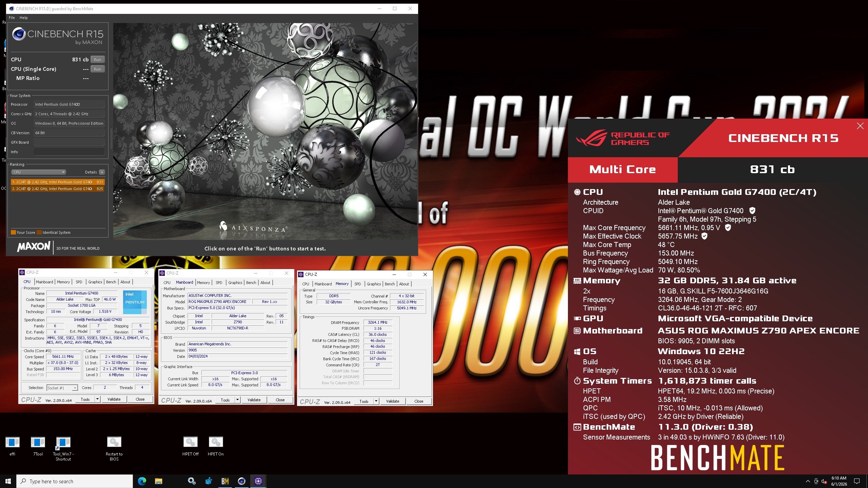Open the Cinebench Help menu
Viewport: 868px width, 488px height.
(24, 18)
